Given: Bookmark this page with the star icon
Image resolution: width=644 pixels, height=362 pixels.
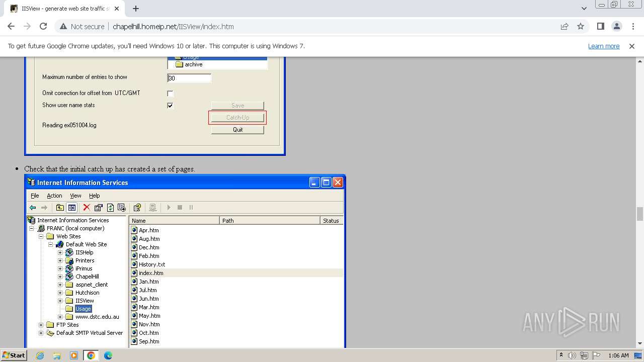Looking at the screenshot, I should (581, 26).
